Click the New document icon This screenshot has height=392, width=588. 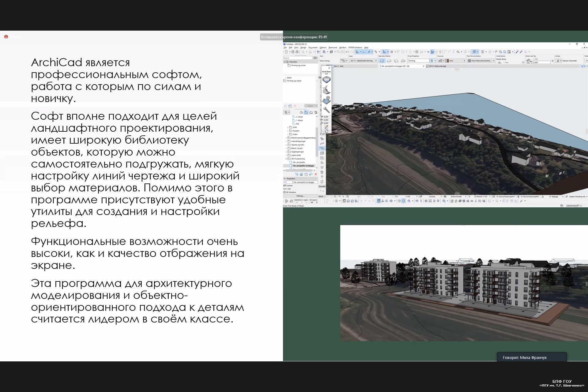point(286,52)
